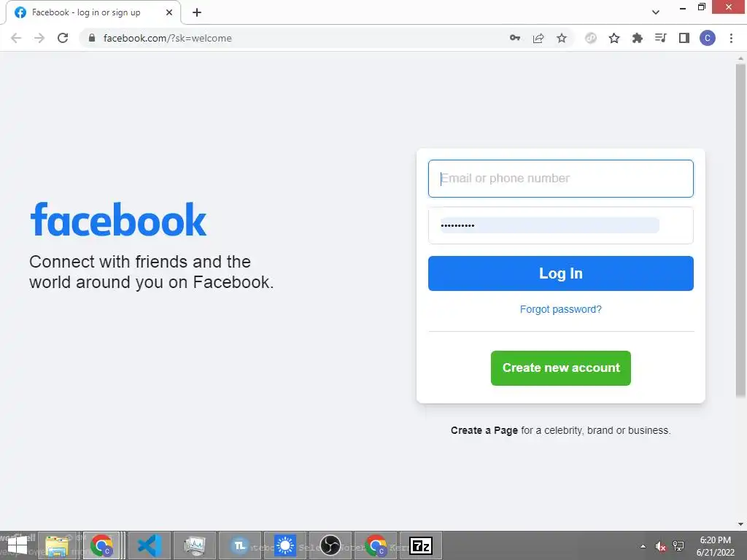Screen dimensions: 747x560
Task: Click Create new account button
Action: (561, 368)
